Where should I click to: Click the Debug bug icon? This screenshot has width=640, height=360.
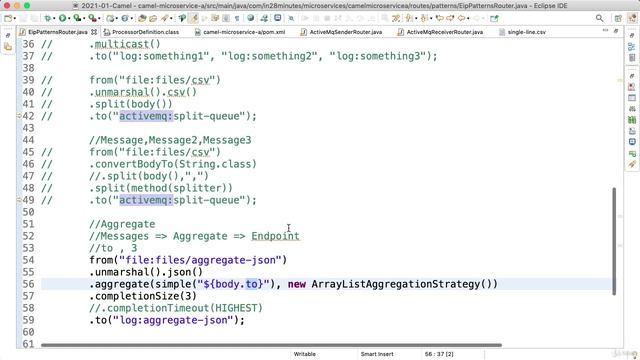(x=48, y=18)
